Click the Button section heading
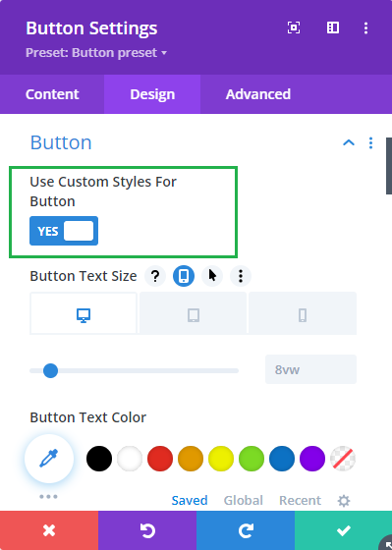The image size is (392, 550). coord(61,142)
